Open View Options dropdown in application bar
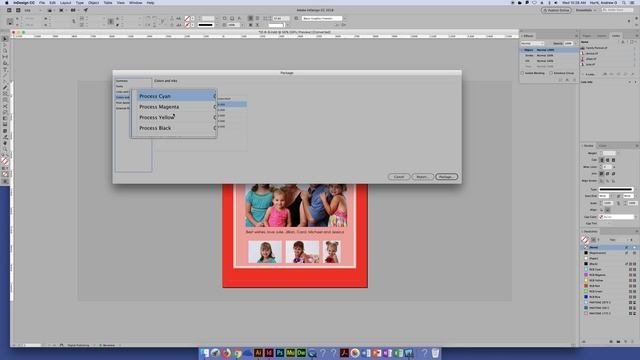640x360 pixels. [50, 10]
